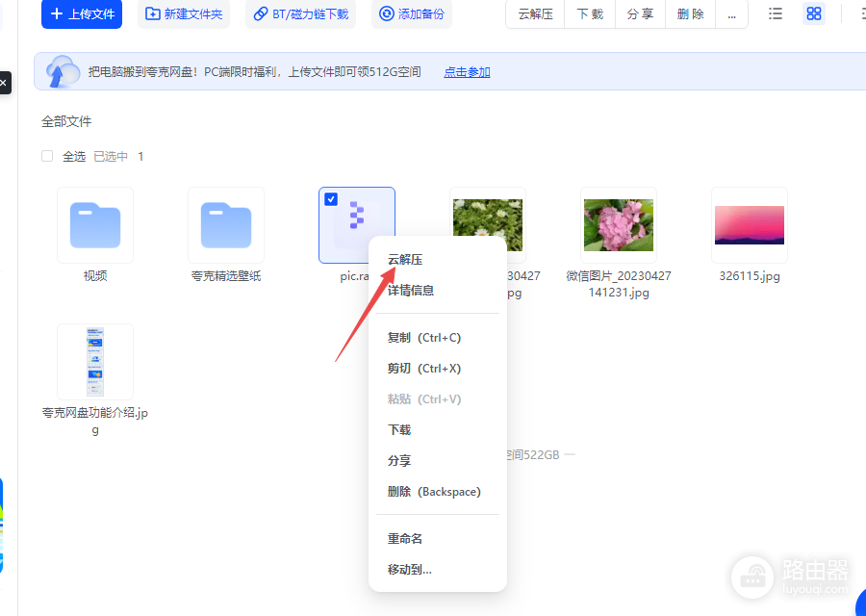Open the 326115.jpg sunset thumbnail
This screenshot has width=866, height=616.
click(x=750, y=225)
